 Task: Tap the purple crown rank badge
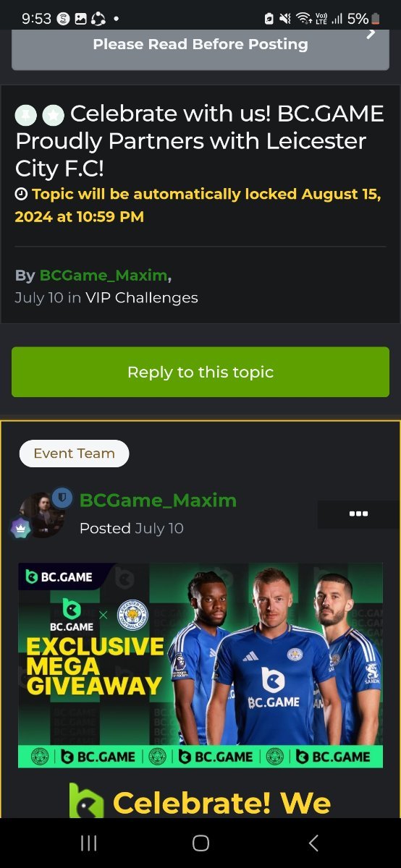(x=20, y=528)
